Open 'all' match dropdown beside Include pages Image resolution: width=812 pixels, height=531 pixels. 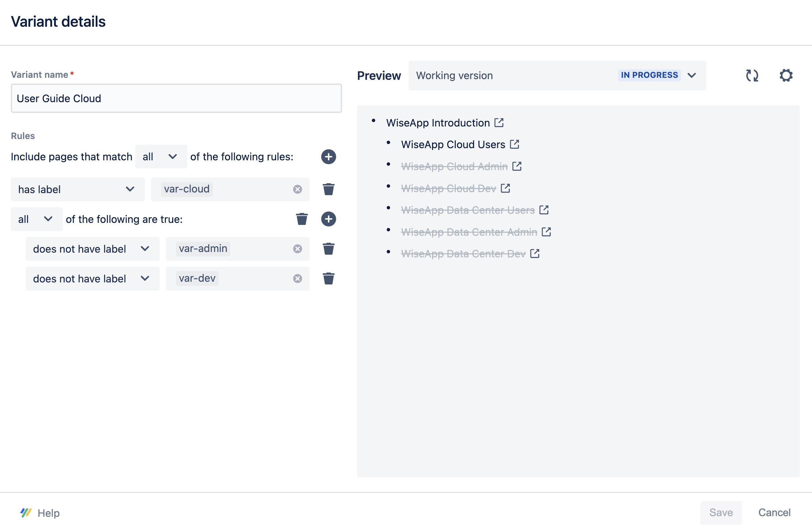pyautogui.click(x=161, y=157)
